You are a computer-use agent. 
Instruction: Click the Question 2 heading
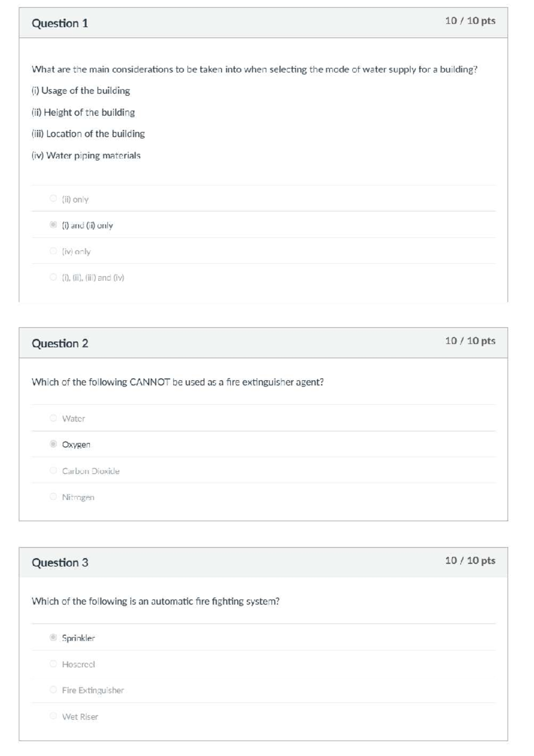[x=60, y=343]
